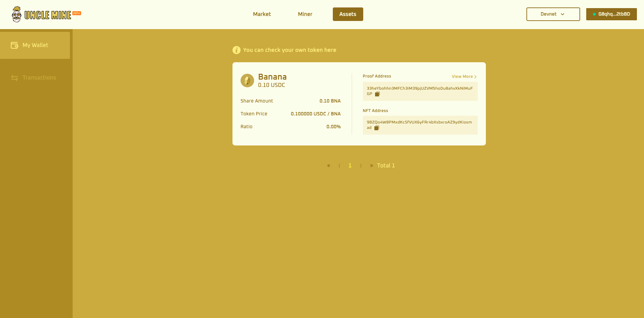Expand View More for Proof Address
The image size is (644, 318).
pos(464,76)
